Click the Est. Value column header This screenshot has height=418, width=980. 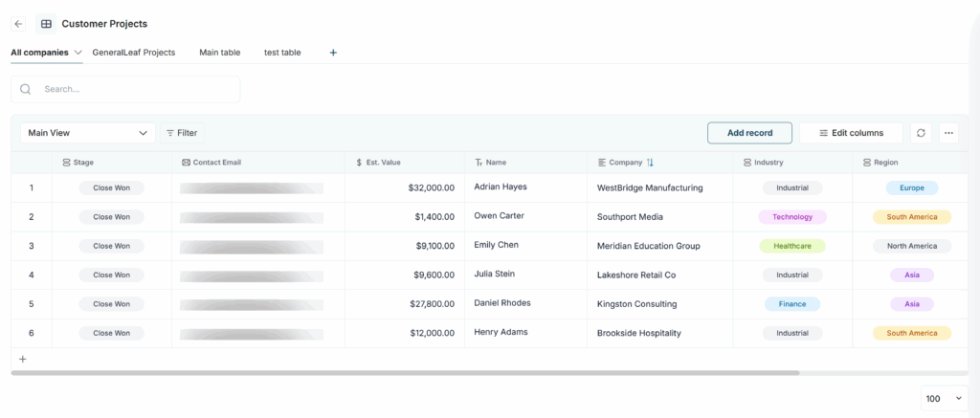point(383,163)
